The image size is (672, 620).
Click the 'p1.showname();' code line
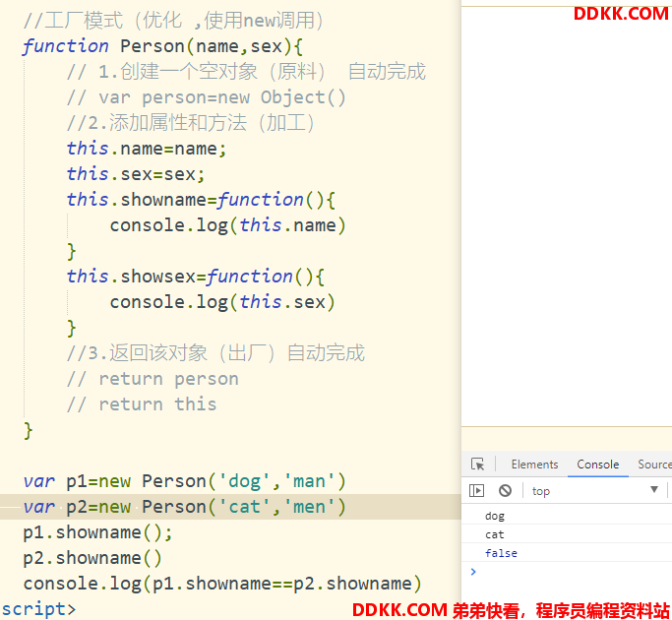97,532
